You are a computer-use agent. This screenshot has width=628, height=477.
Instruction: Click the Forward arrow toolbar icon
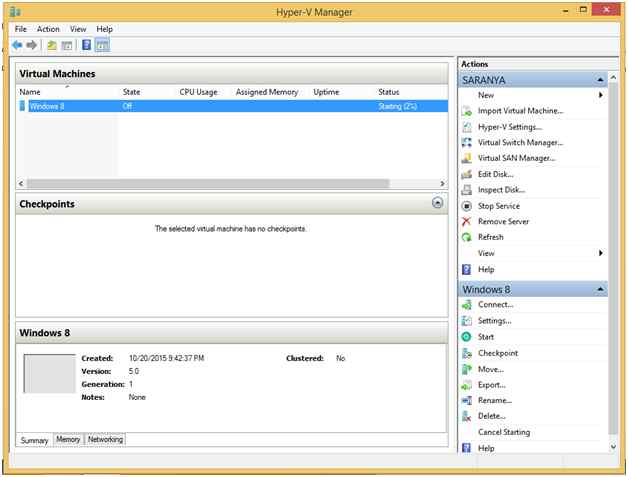click(x=32, y=45)
